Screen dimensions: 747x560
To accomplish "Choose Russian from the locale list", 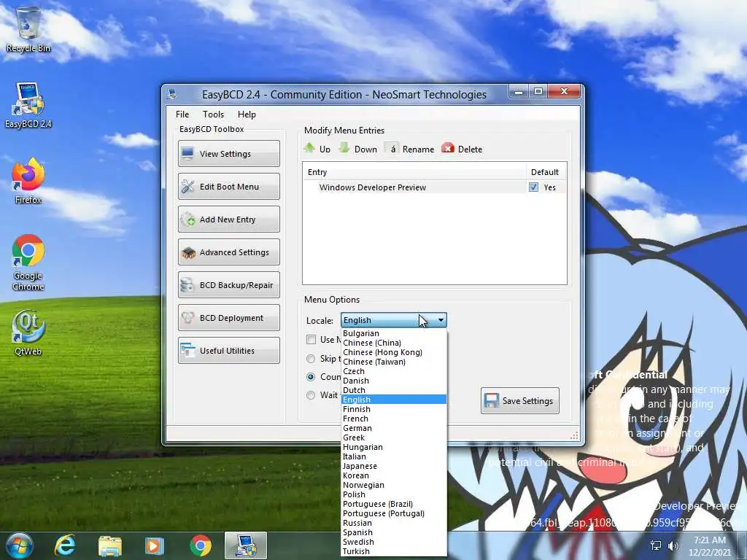I will click(393, 523).
